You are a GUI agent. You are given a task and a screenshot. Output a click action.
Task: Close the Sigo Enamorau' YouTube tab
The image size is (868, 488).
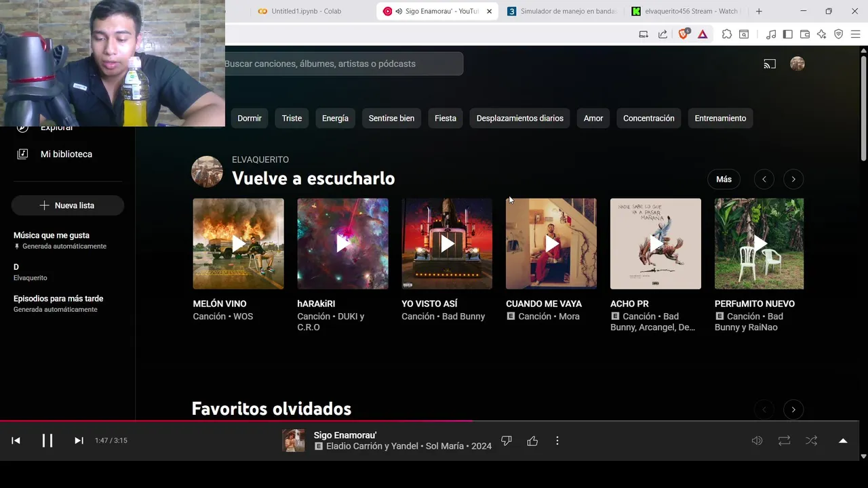[489, 11]
